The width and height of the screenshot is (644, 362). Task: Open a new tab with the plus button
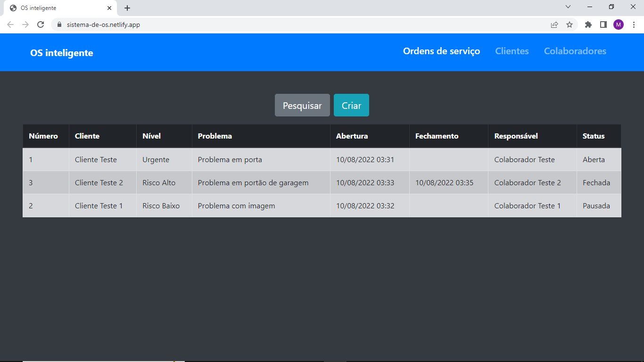pyautogui.click(x=127, y=8)
